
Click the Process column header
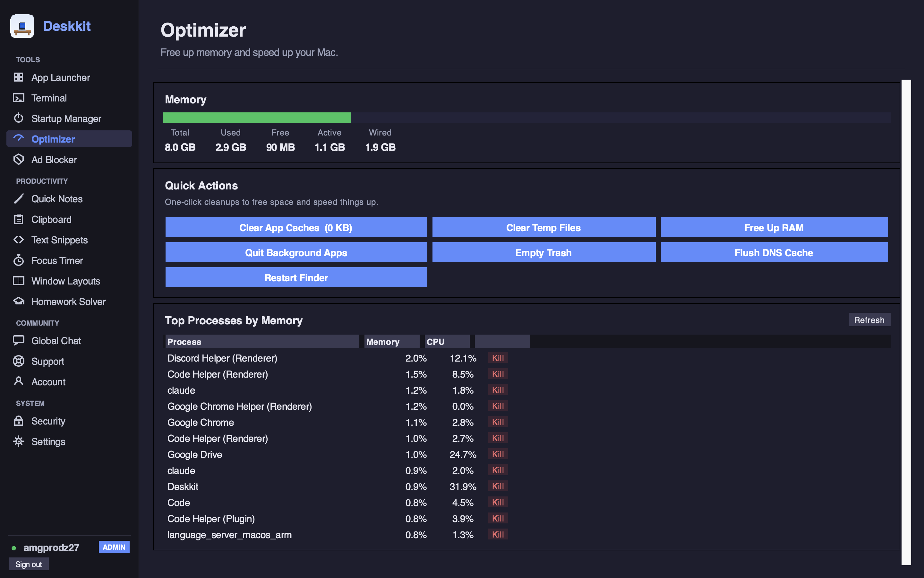pyautogui.click(x=262, y=341)
